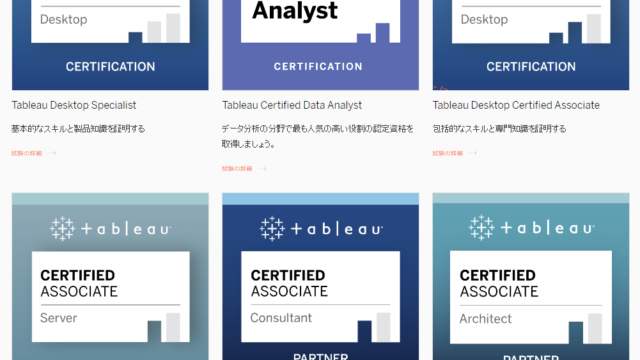This screenshot has width=640, height=360.
Task: Click the arrow icon beside Data Analyst details link
Action: tap(262, 169)
